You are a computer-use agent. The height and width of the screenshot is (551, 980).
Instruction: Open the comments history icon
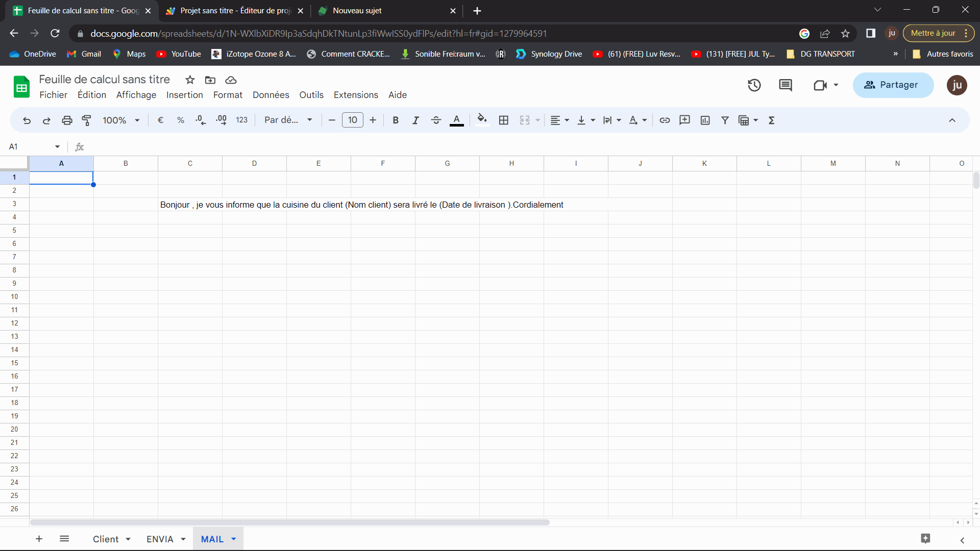click(786, 85)
